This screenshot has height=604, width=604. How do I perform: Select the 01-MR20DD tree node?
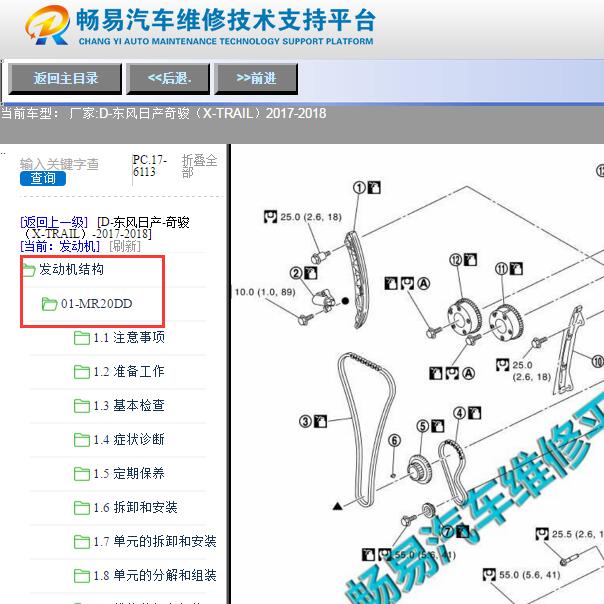tap(96, 304)
